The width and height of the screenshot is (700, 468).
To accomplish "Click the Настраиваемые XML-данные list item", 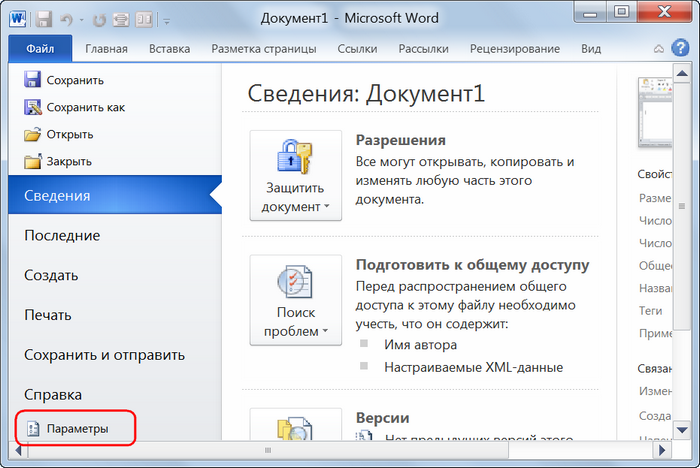I will tap(474, 368).
